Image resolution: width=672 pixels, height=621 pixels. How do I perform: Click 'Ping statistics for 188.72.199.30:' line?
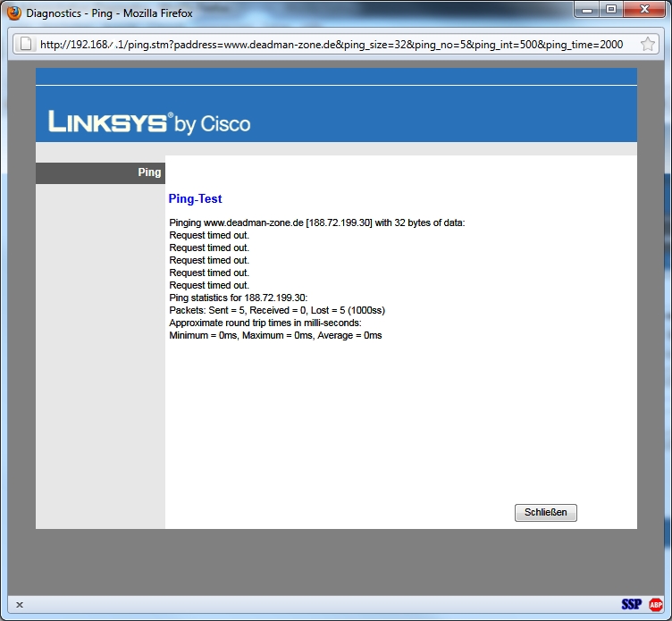tap(239, 298)
